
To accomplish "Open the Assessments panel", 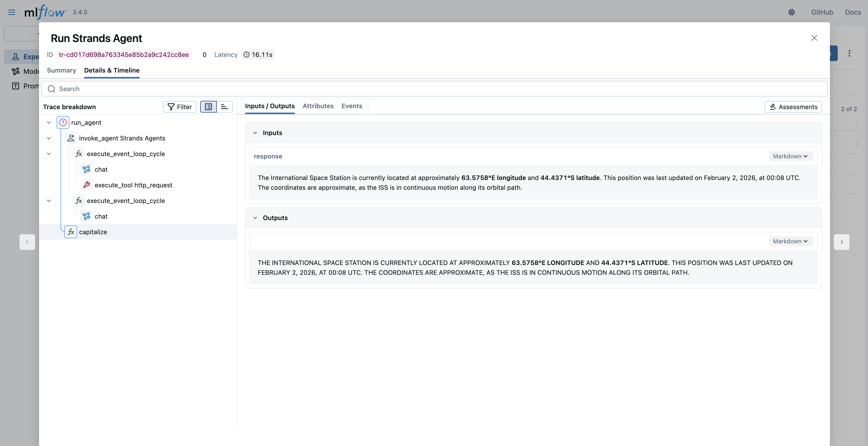I will click(x=793, y=106).
